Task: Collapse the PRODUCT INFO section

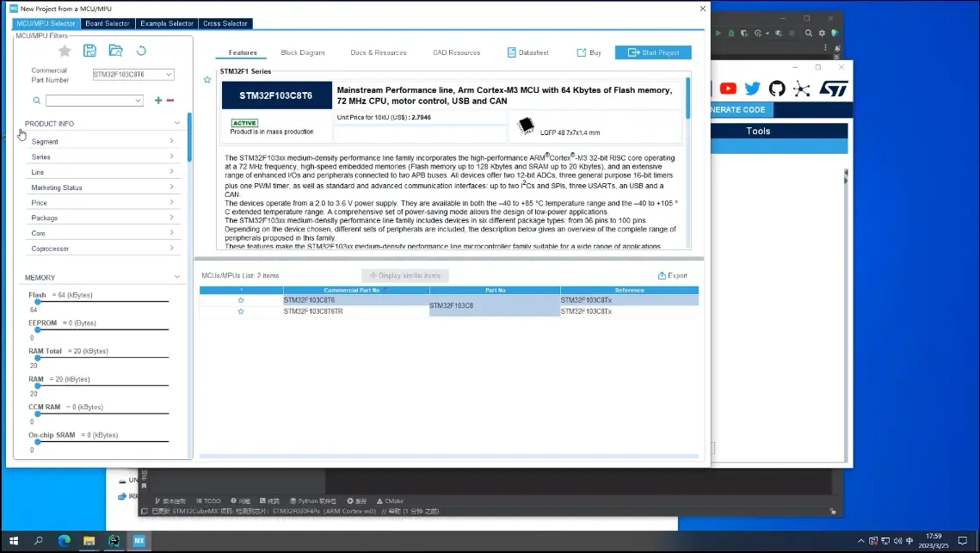Action: (177, 123)
